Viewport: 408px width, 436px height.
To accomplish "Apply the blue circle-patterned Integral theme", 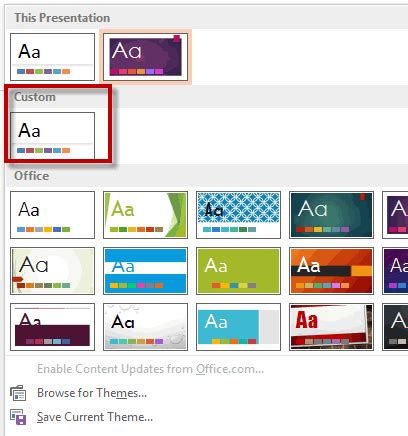I will click(x=239, y=215).
